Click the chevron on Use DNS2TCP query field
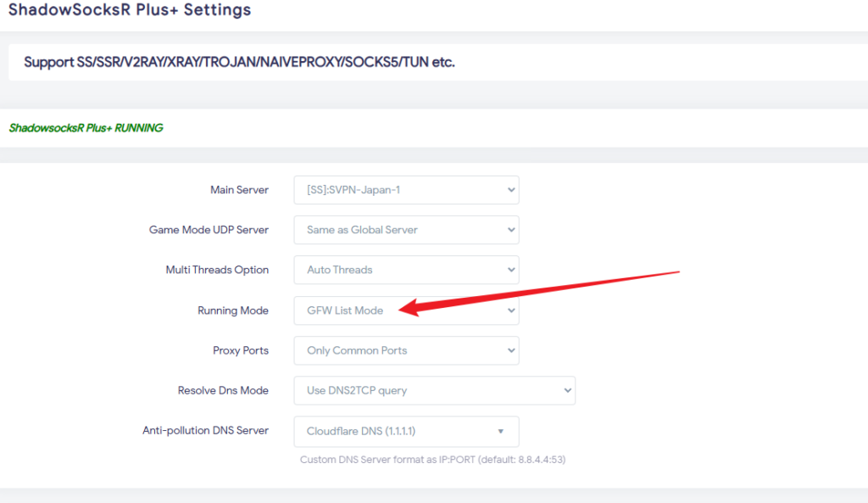This screenshot has width=868, height=503. tap(567, 390)
